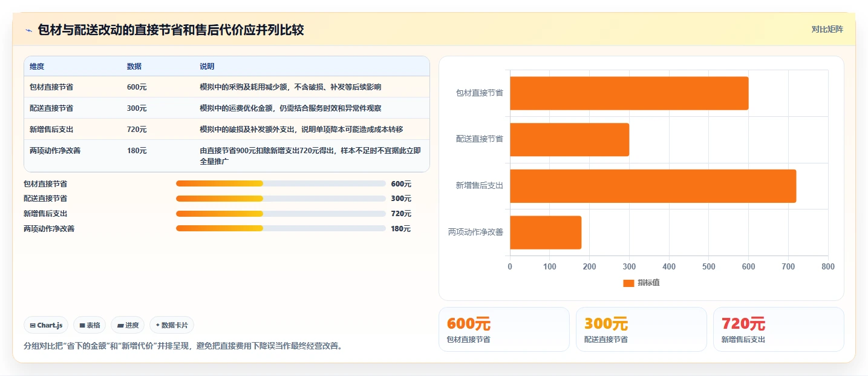
Task: Click the 两项动作净改善 progress bar
Action: coord(281,228)
